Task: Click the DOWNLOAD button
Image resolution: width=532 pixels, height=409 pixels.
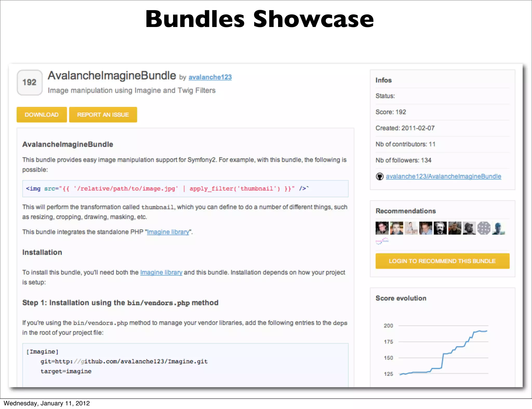Action: click(x=42, y=115)
